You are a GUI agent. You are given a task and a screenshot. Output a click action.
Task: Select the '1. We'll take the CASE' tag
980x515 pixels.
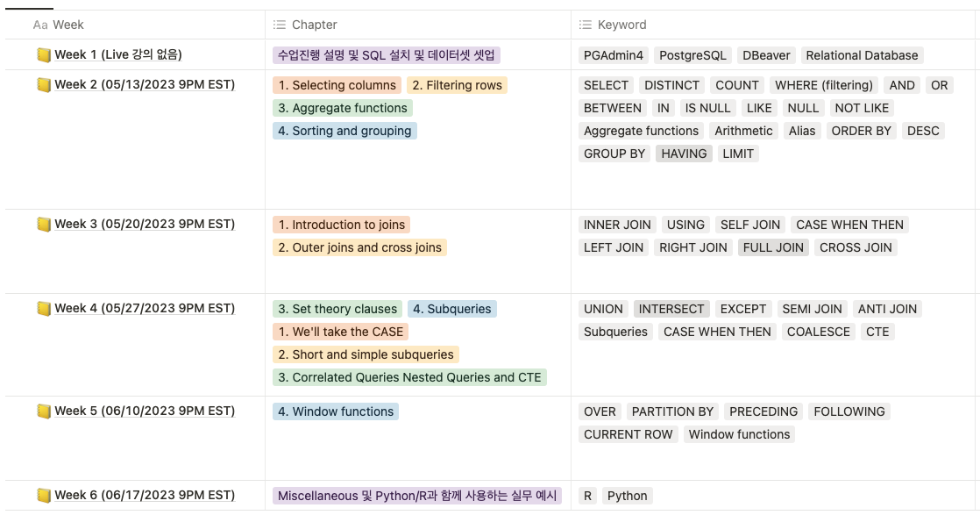click(341, 332)
